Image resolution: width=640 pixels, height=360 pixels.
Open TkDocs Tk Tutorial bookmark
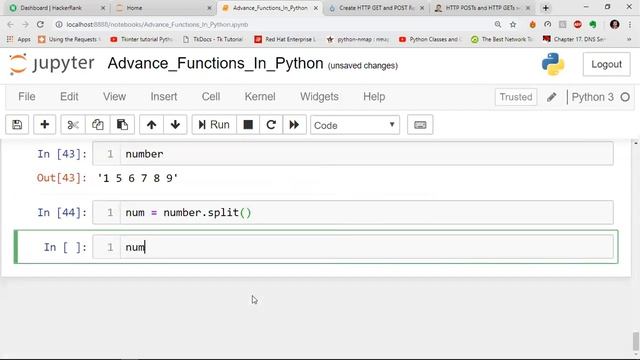pos(213,39)
